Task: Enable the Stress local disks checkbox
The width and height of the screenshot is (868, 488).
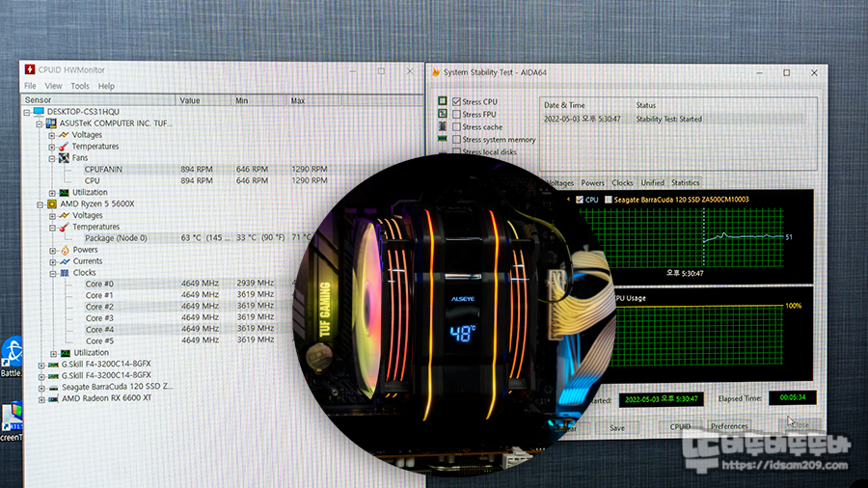Action: 457,151
